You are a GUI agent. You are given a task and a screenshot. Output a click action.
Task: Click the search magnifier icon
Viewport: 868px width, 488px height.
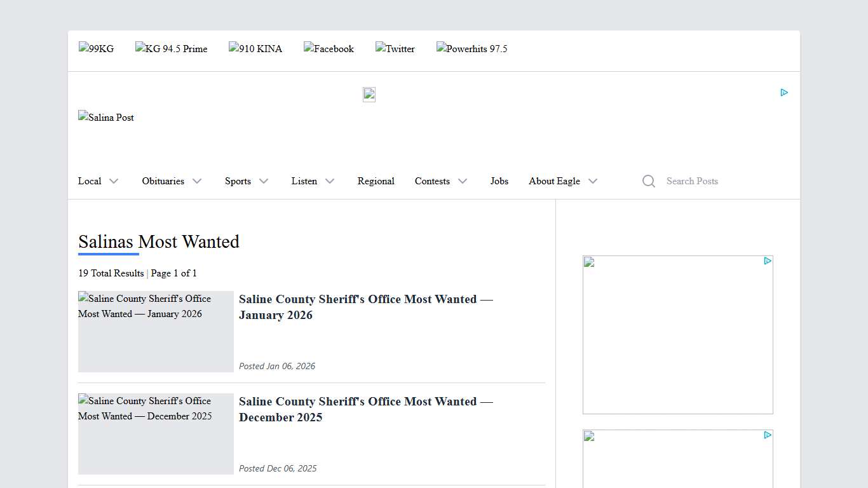click(648, 181)
